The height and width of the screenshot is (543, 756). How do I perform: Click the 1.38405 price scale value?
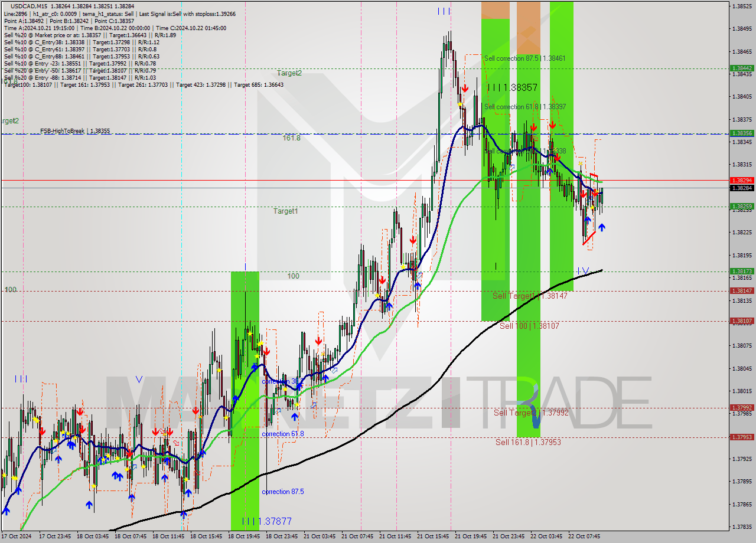[x=742, y=96]
